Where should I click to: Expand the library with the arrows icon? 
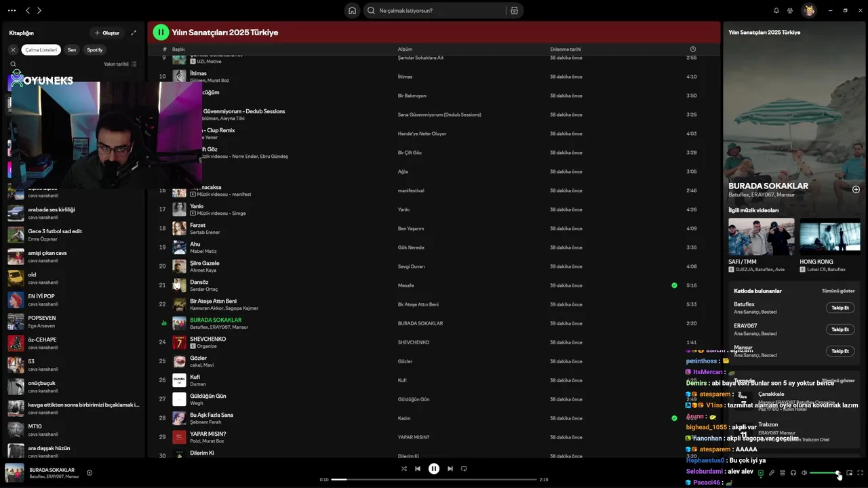[134, 33]
